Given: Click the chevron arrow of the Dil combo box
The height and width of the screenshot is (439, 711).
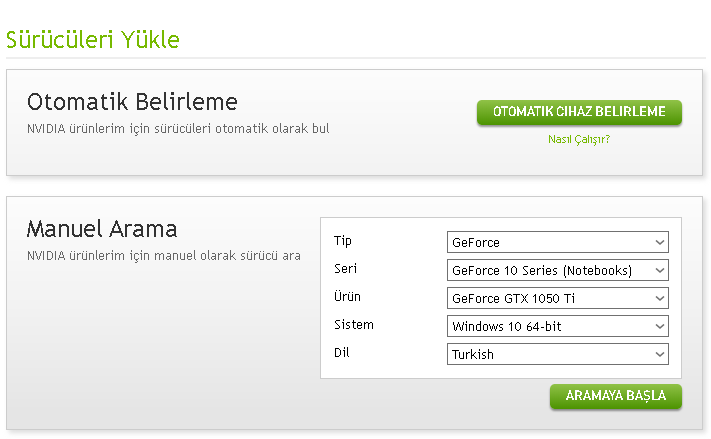Looking at the screenshot, I should 659,354.
